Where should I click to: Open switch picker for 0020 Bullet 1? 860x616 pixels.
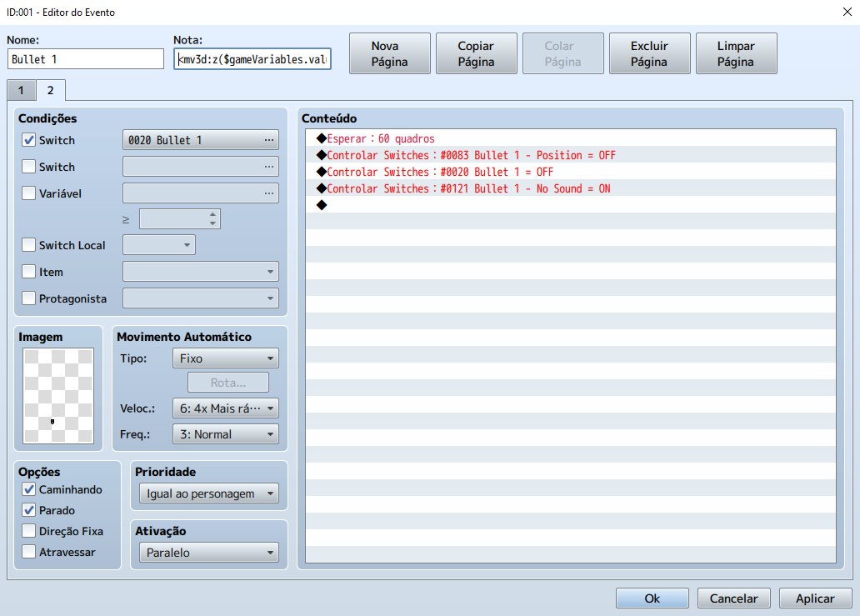pyautogui.click(x=268, y=140)
